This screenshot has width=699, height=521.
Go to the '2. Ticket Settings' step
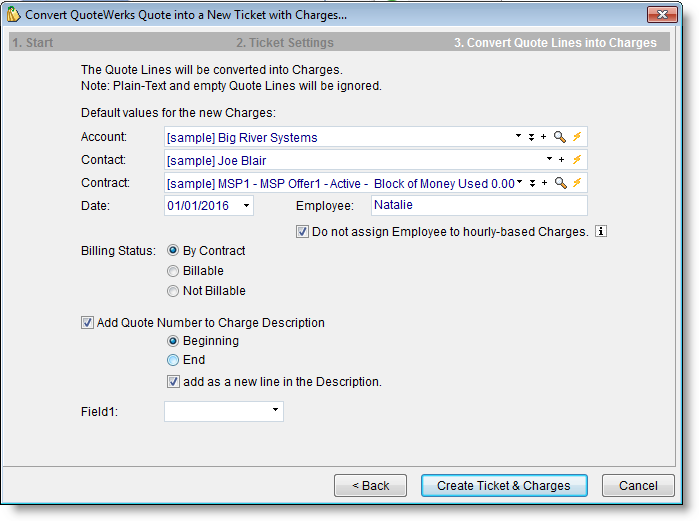285,43
